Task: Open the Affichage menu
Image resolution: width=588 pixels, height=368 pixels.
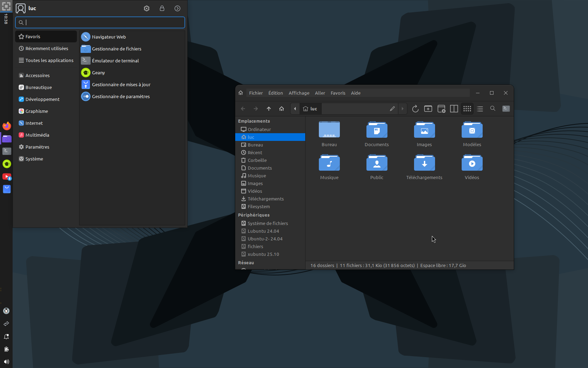Action: 299,93
